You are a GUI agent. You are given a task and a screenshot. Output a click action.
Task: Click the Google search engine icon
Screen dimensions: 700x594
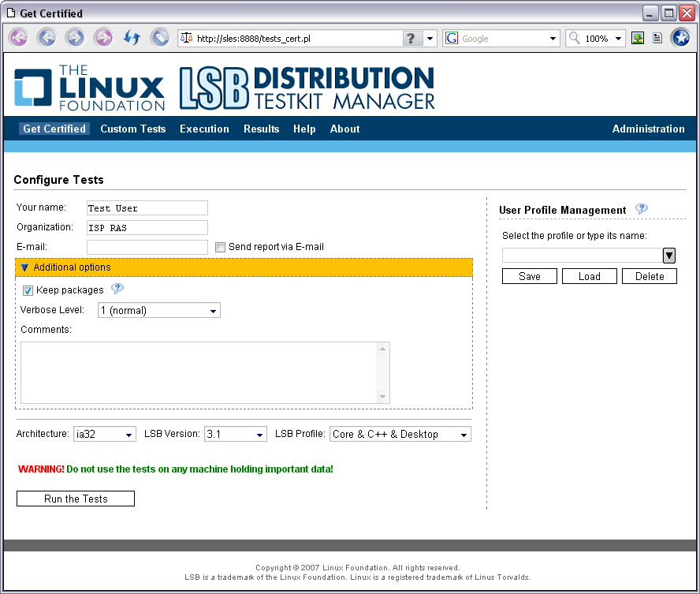point(452,39)
